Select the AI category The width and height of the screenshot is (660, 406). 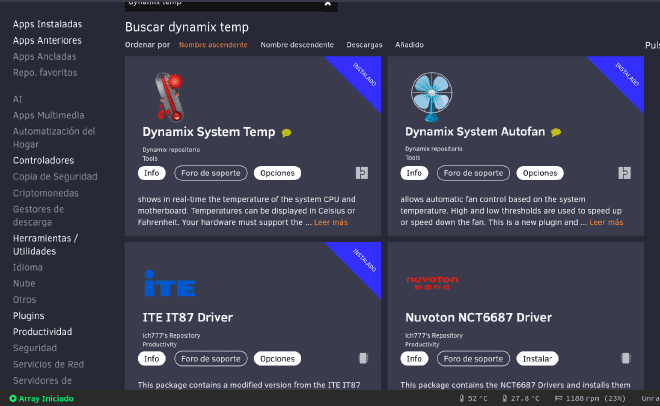[x=18, y=99]
